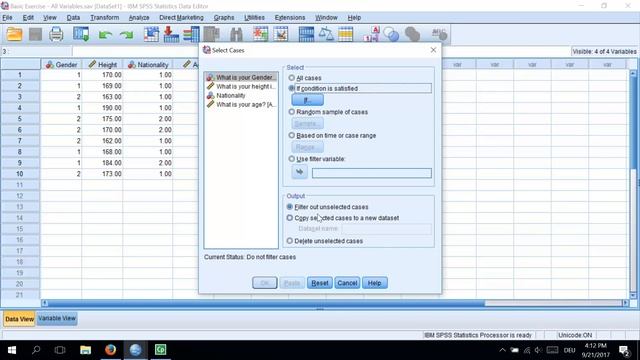
Task: Open the notification center in system tray
Action: tap(624, 350)
